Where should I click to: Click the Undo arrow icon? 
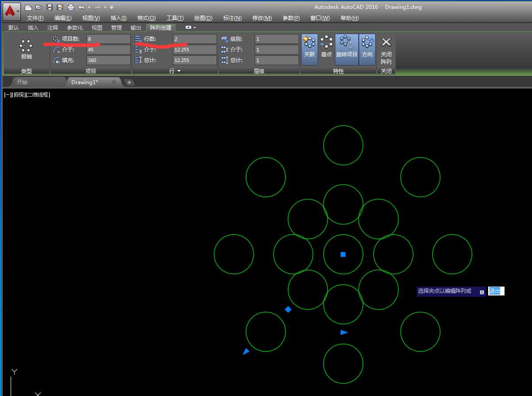pyautogui.click(x=81, y=7)
